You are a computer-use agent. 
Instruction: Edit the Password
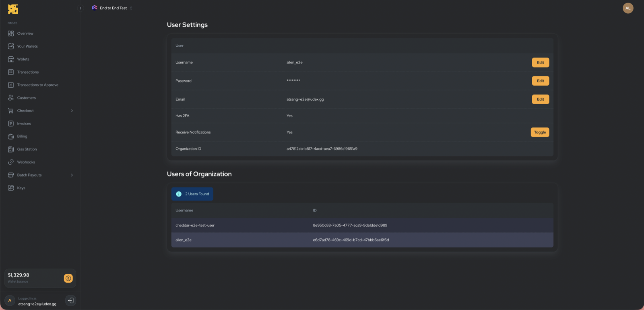coord(540,81)
